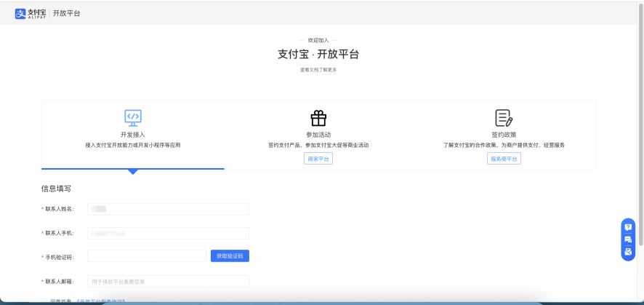Click 手机验证码 field label
This screenshot has width=644, height=305.
[x=59, y=257]
